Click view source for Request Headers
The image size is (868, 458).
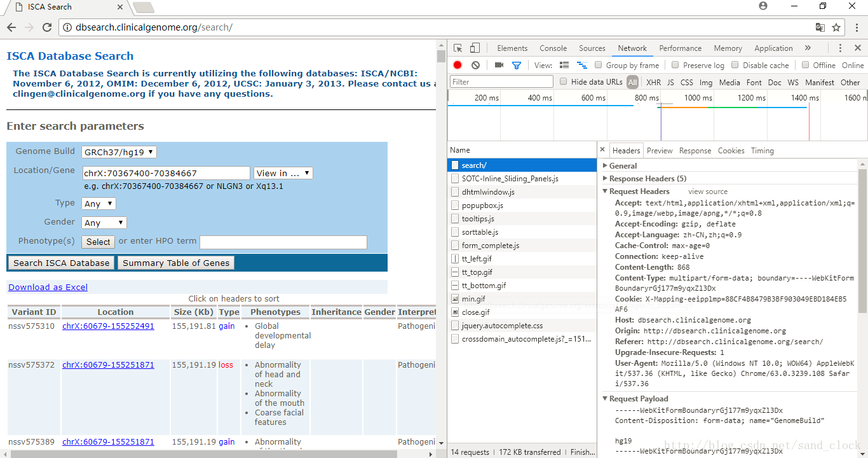tap(708, 191)
